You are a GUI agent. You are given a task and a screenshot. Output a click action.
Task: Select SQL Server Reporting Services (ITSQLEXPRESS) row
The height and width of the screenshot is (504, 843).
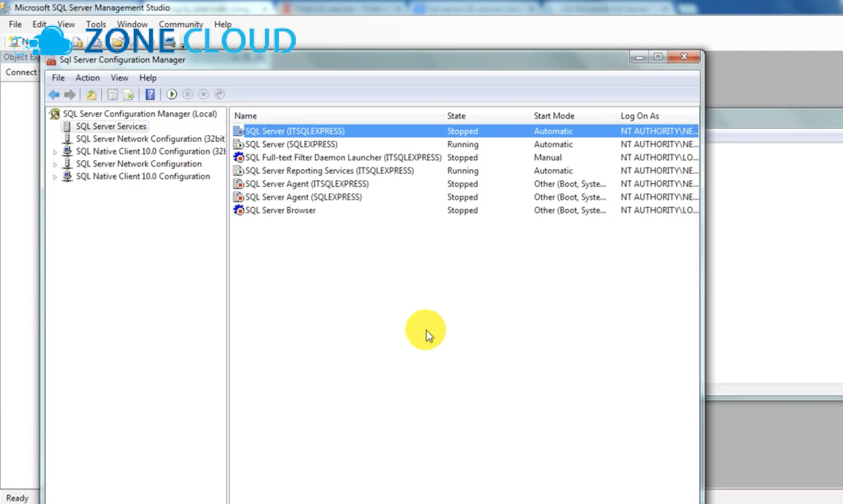pos(465,170)
